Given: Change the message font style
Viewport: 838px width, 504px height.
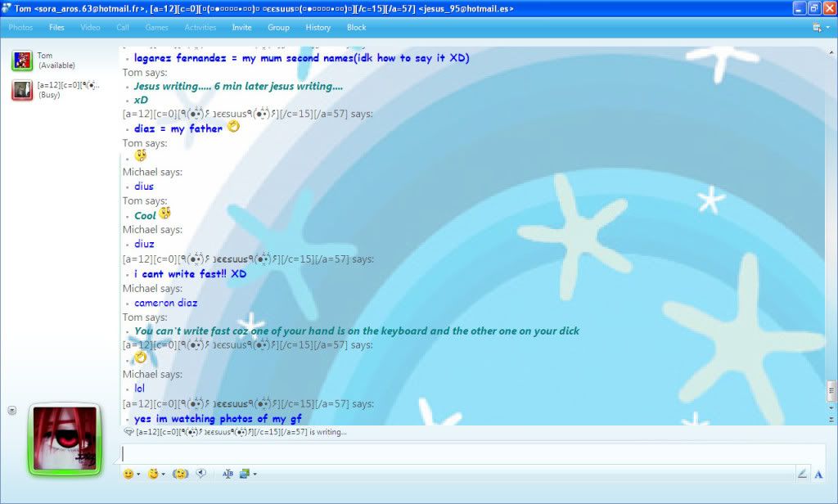Looking at the screenshot, I should pos(228,473).
